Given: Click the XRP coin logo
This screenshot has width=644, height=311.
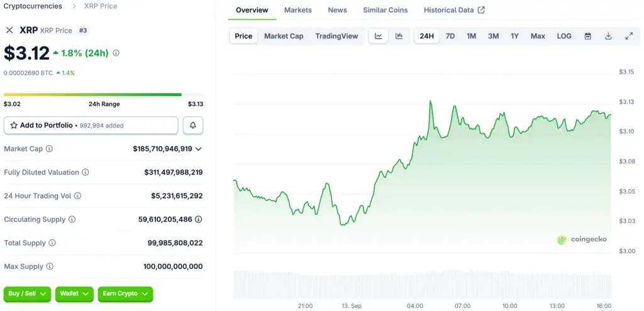Looking at the screenshot, I should 9,30.
